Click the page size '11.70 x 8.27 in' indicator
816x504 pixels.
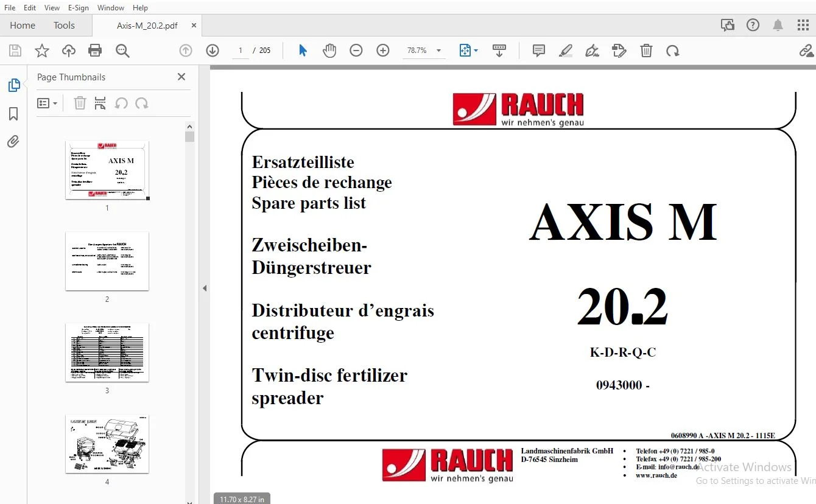[242, 499]
